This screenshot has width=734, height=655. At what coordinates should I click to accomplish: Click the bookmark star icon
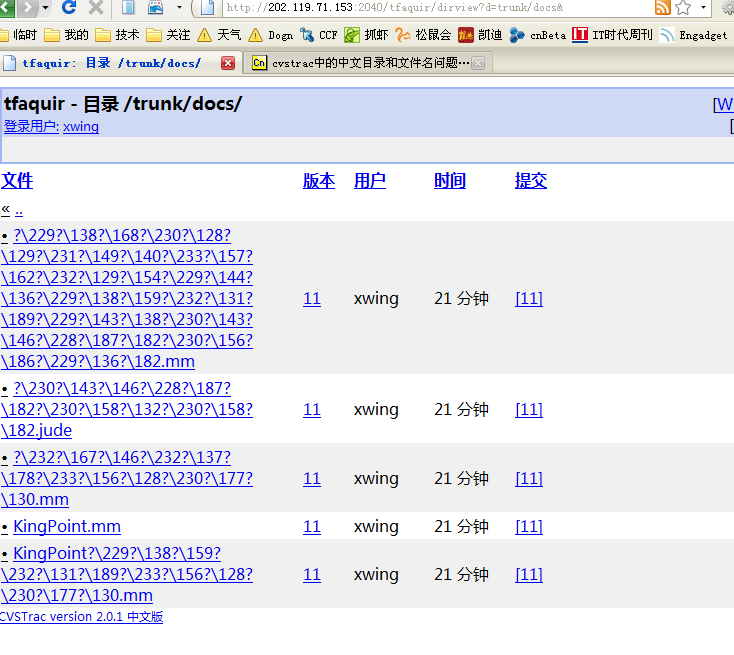tap(683, 8)
